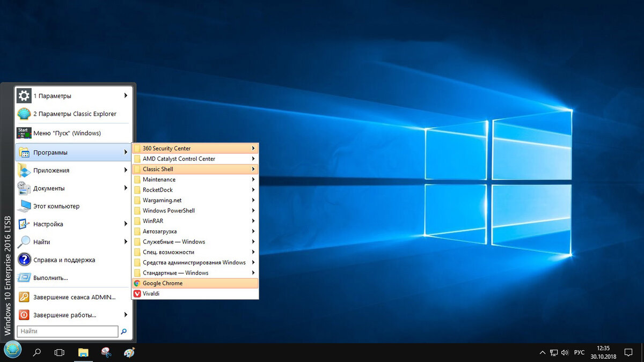Click the text label 'Google Chrome'
Image resolution: width=644 pixels, height=362 pixels.
(x=163, y=283)
